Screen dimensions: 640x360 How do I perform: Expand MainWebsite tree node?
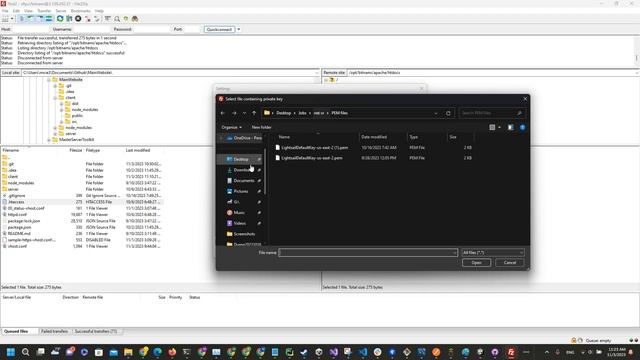tap(49, 80)
